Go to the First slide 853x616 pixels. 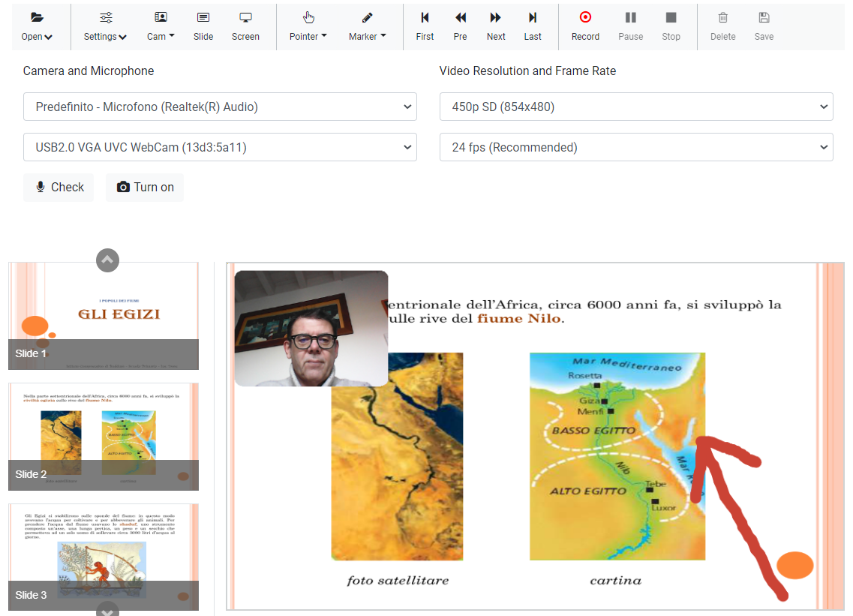click(425, 27)
